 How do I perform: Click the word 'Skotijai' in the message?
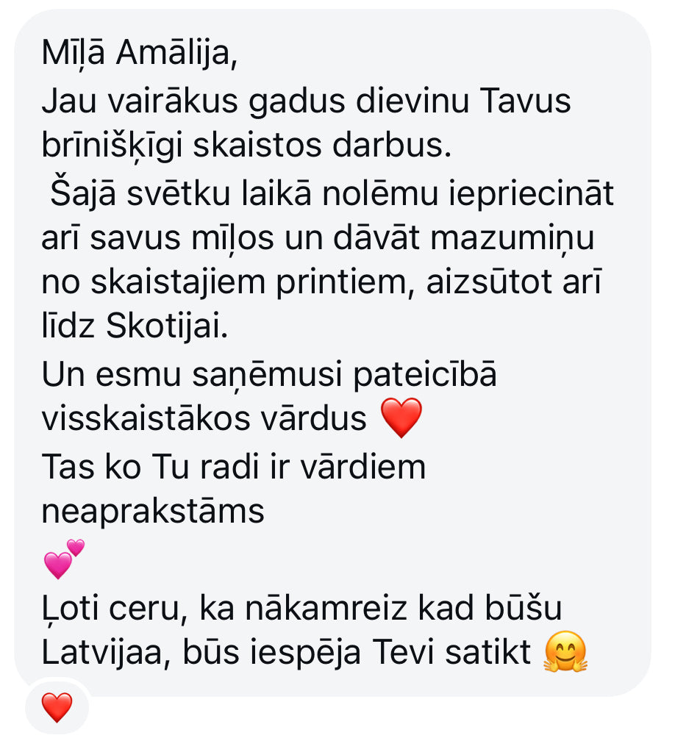[166, 326]
